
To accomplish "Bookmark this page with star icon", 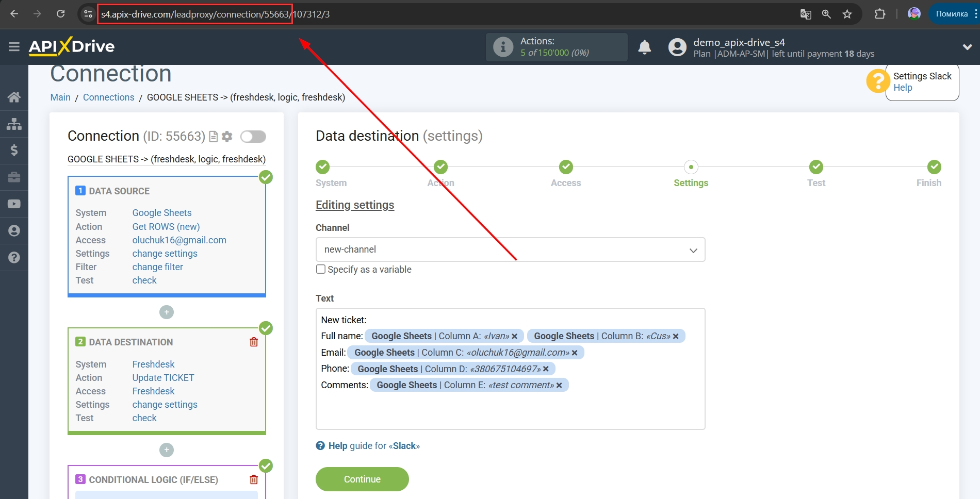I will pyautogui.click(x=847, y=14).
